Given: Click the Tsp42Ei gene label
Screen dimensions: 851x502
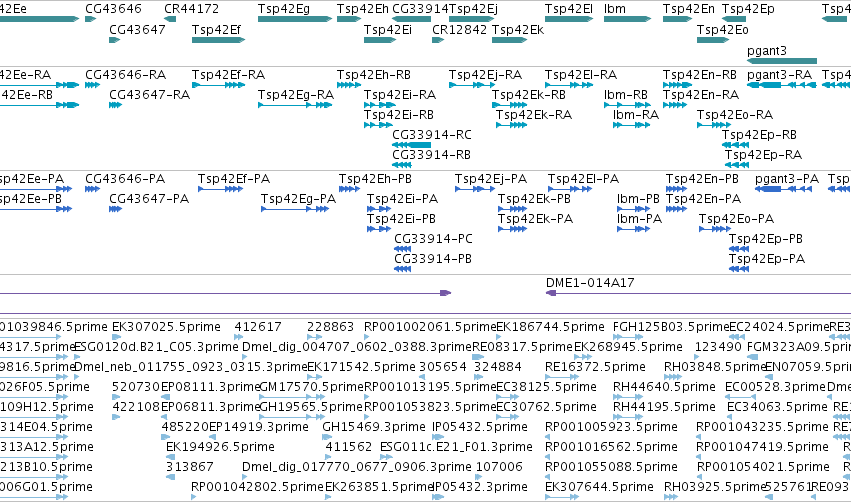Looking at the screenshot, I should (x=388, y=29).
